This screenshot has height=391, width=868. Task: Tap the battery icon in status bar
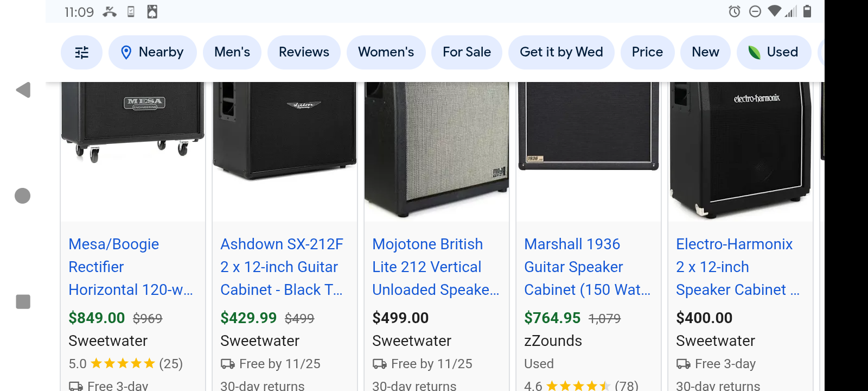[x=807, y=11]
